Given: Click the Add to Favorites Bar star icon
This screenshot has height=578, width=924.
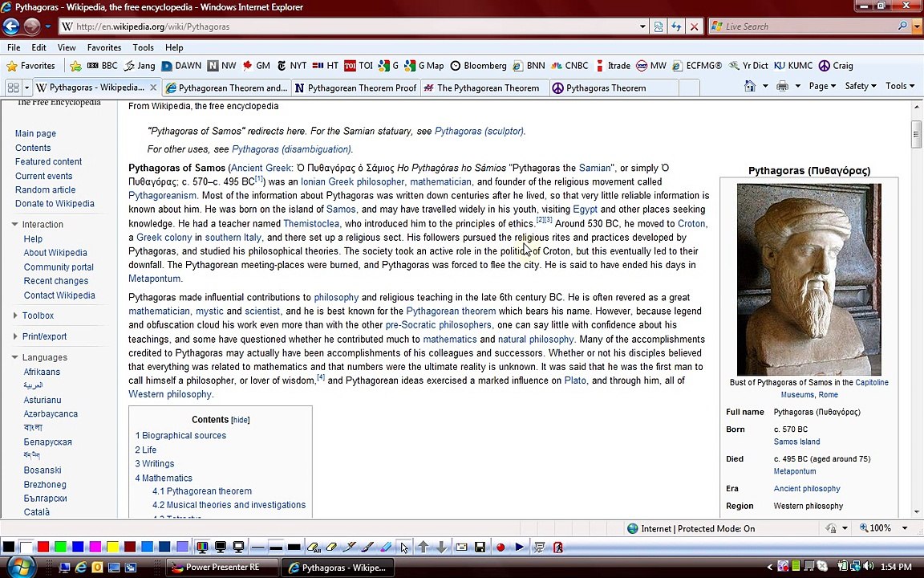Looking at the screenshot, I should point(75,66).
